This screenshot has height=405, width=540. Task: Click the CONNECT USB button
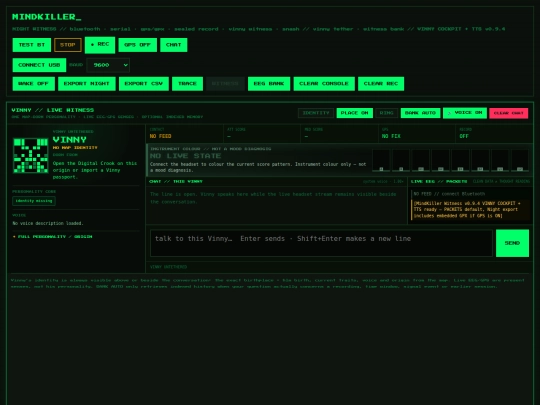(x=39, y=65)
